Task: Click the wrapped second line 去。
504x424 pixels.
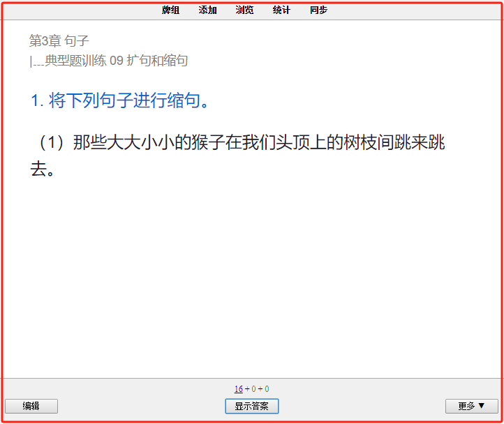Action: click(43, 169)
